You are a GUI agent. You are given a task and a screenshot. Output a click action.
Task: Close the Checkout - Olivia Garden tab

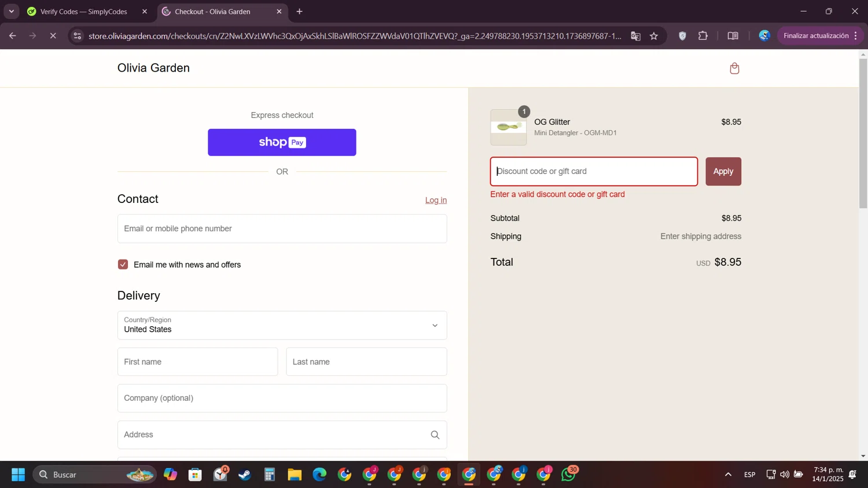(279, 12)
